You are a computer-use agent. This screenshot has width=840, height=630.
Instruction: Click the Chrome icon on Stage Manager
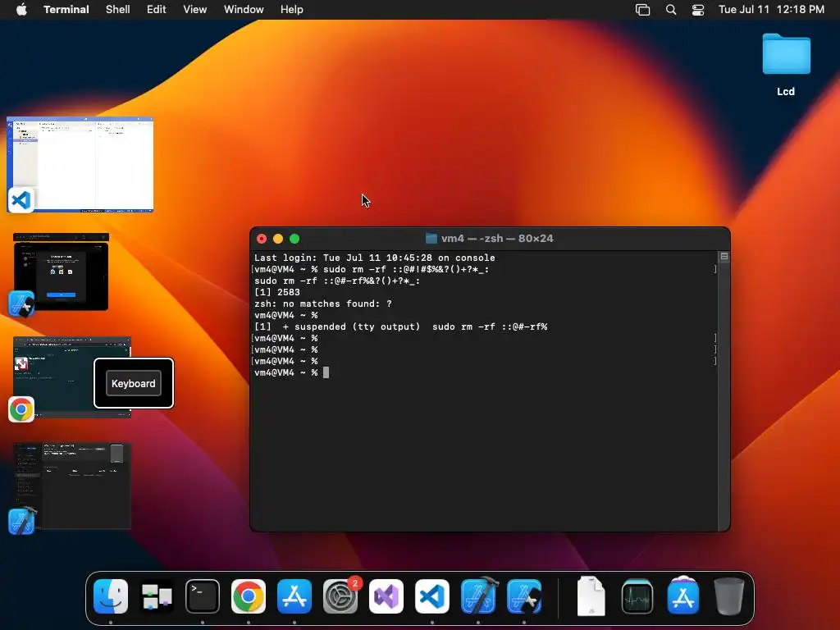pyautogui.click(x=21, y=409)
